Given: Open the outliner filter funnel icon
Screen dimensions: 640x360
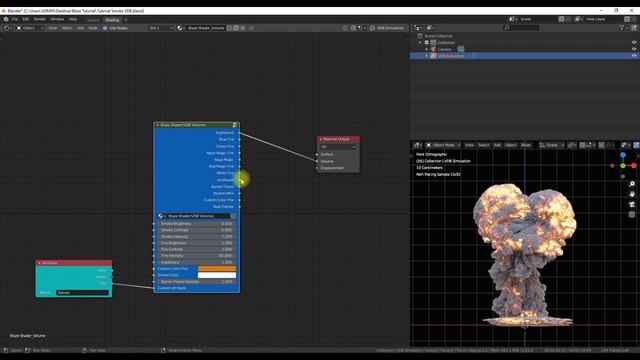Looking at the screenshot, I should [622, 28].
